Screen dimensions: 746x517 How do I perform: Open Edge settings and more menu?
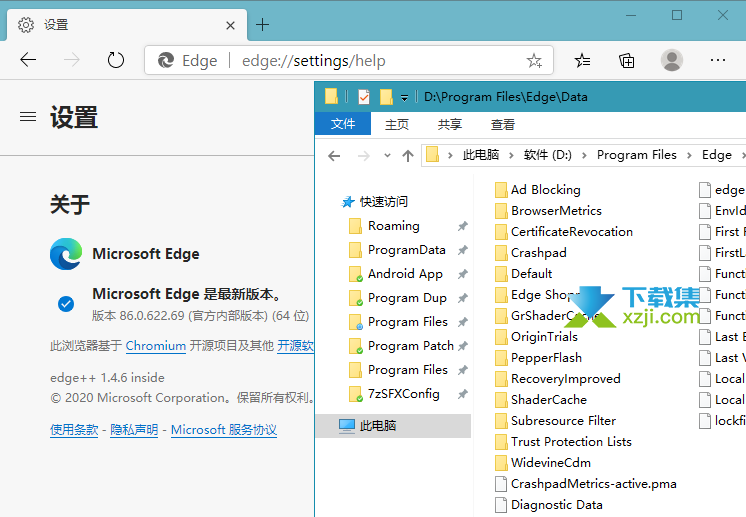(717, 60)
